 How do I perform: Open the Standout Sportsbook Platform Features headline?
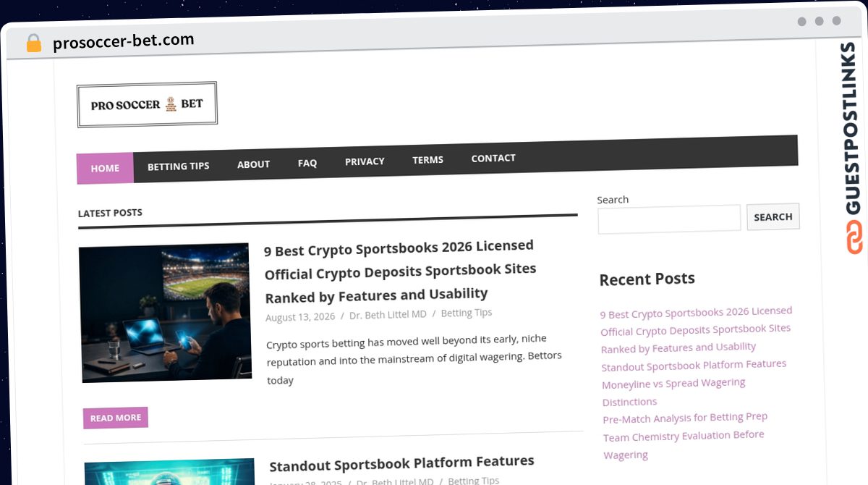401,463
